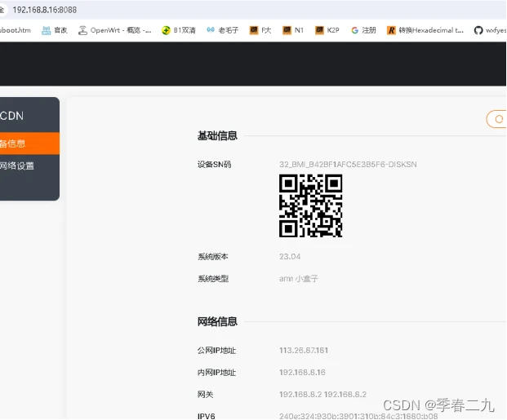Screen dimensions: 507x420
Task: Click the system type value arm 小盒子
Action: click(x=299, y=278)
